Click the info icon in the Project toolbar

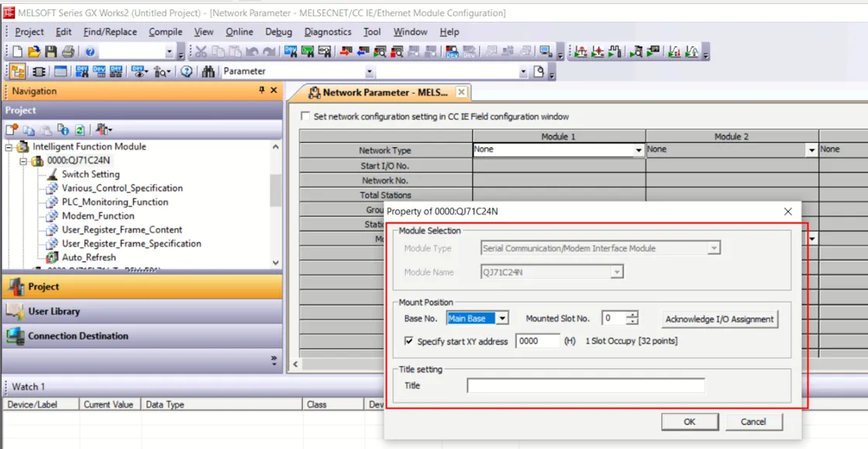[63, 130]
